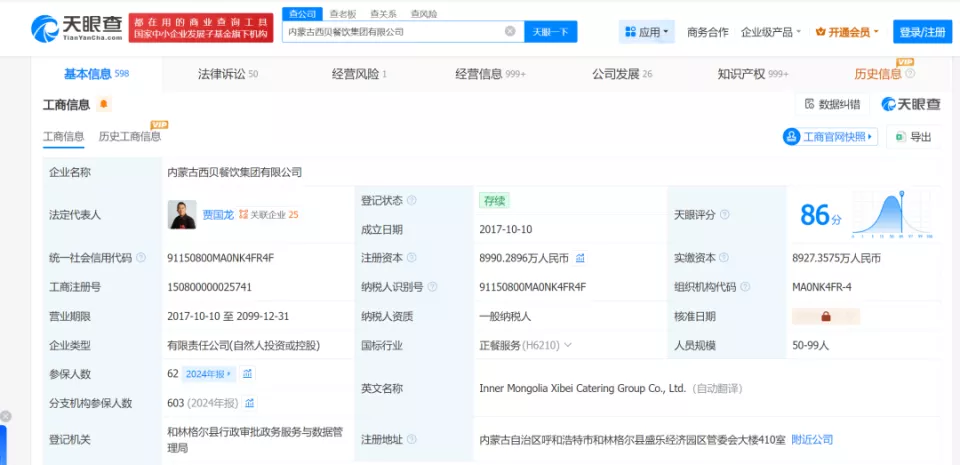The width and height of the screenshot is (960, 465).
Task: Click the trend chart icon beside 注册资本
Action: pyautogui.click(x=580, y=258)
